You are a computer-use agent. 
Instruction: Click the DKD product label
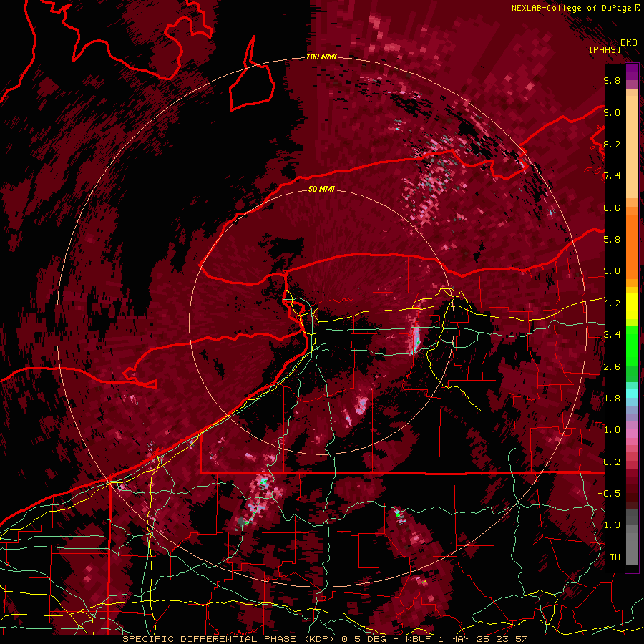[628, 42]
